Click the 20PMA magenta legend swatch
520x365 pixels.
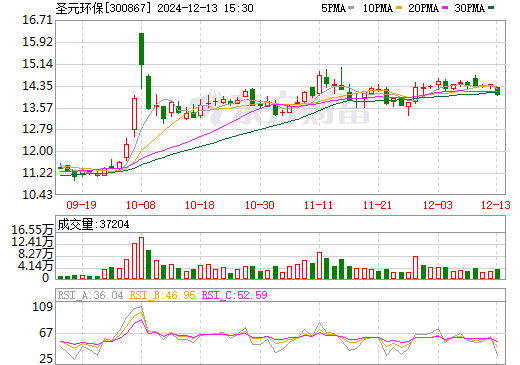pos(445,8)
